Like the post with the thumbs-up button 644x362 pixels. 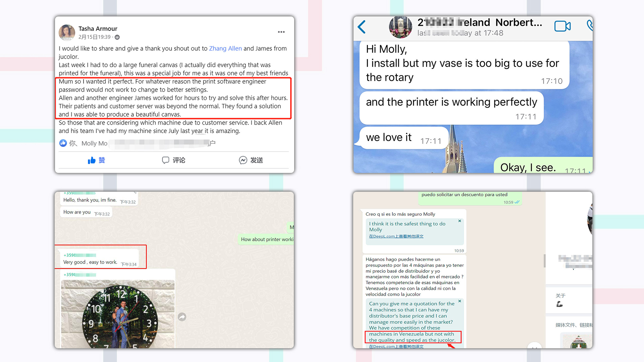[x=97, y=160]
